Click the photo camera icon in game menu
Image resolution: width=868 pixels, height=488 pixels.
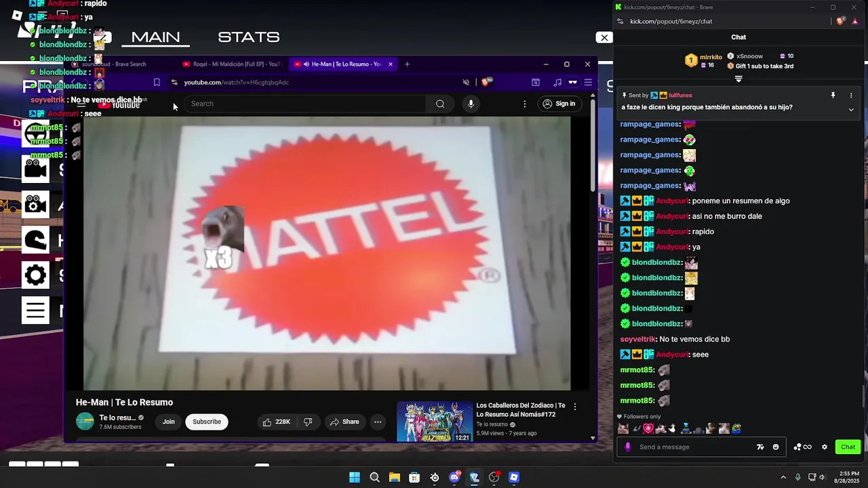(35, 204)
